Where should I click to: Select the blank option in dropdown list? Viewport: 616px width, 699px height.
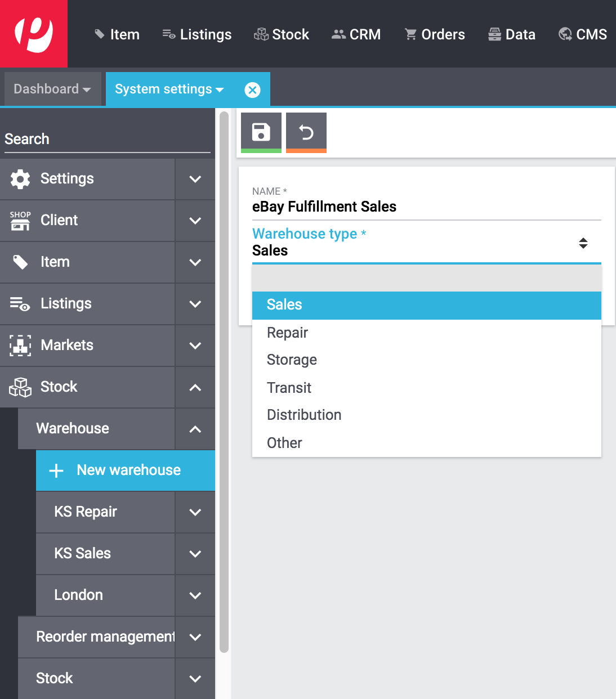pos(427,278)
